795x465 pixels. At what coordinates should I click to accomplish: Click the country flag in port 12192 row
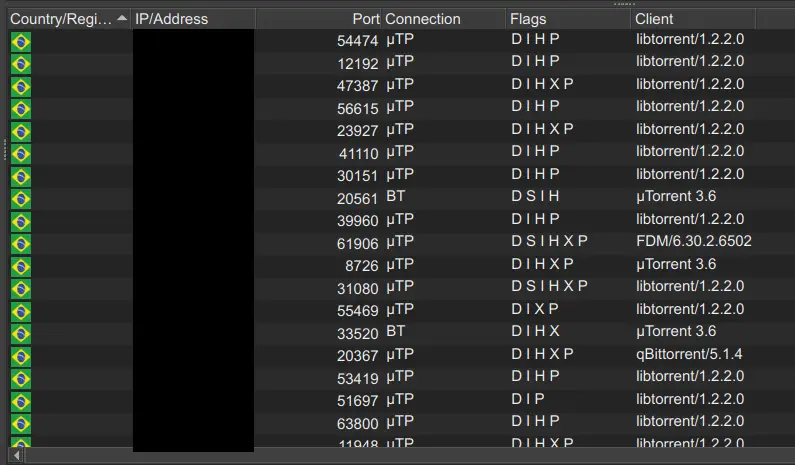[x=21, y=63]
